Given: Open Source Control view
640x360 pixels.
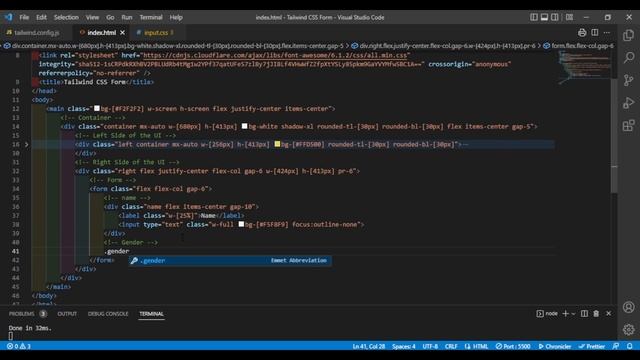Looking at the screenshot, I should pos(629,80).
